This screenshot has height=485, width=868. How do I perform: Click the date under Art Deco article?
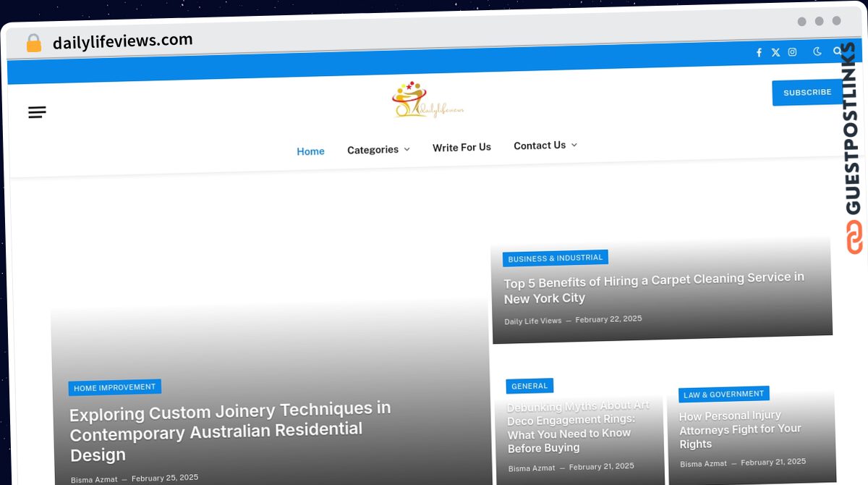pyautogui.click(x=602, y=467)
